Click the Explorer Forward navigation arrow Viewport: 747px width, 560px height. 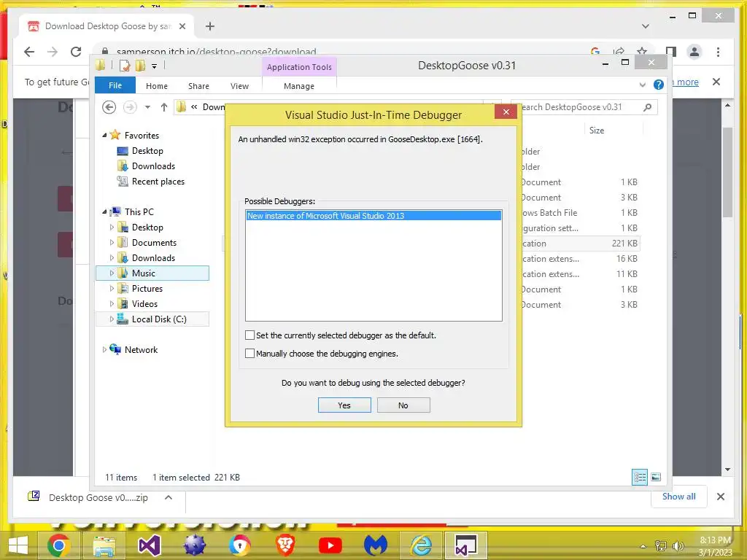coord(130,107)
